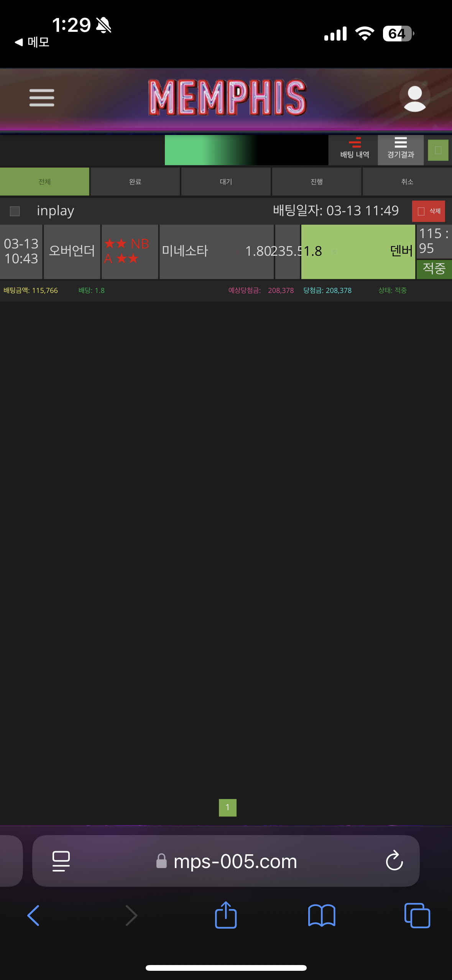Screen dimensions: 452x980
Task: Tap the MEMPHIS logo
Action: click(x=227, y=98)
